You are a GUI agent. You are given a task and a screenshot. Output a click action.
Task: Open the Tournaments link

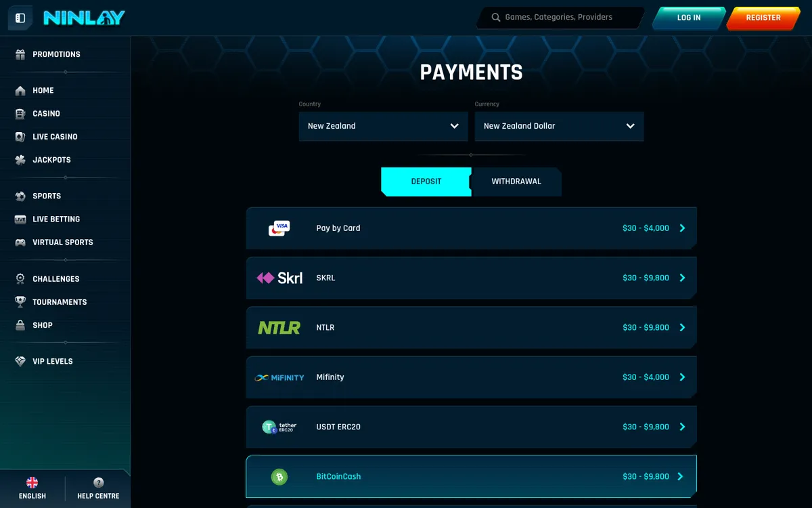(x=60, y=302)
